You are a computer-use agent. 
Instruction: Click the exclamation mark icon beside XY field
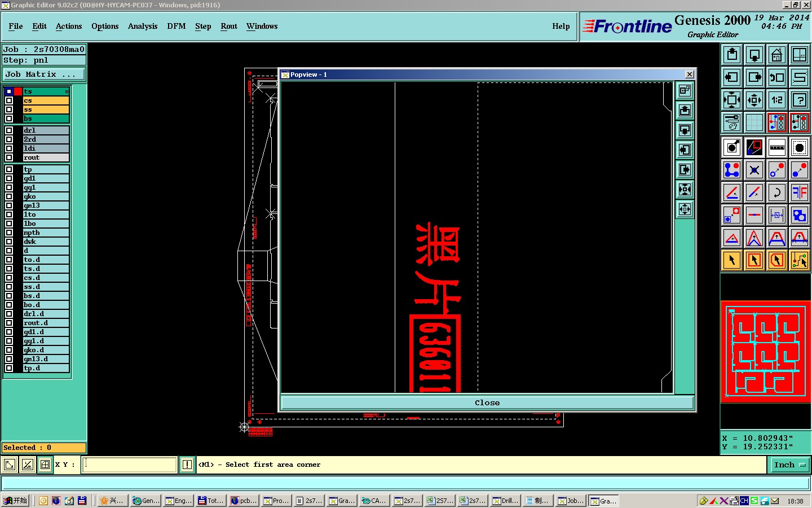pyautogui.click(x=187, y=465)
